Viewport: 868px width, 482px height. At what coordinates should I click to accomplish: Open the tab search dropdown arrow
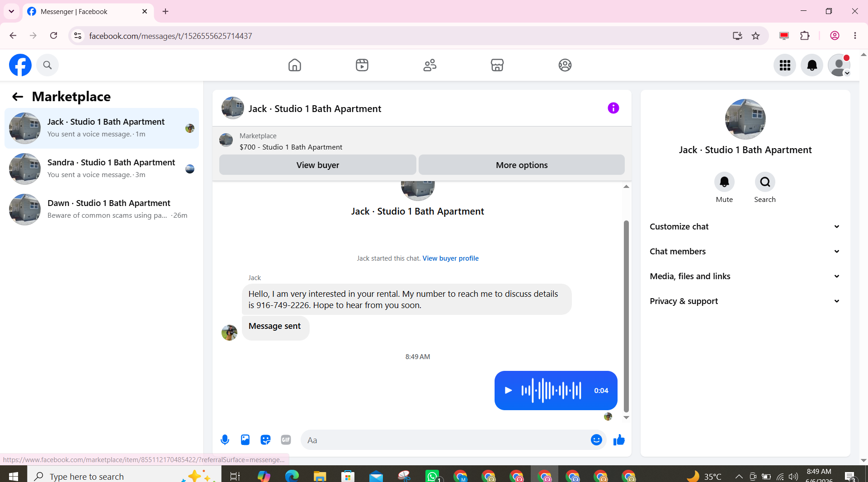point(11,12)
